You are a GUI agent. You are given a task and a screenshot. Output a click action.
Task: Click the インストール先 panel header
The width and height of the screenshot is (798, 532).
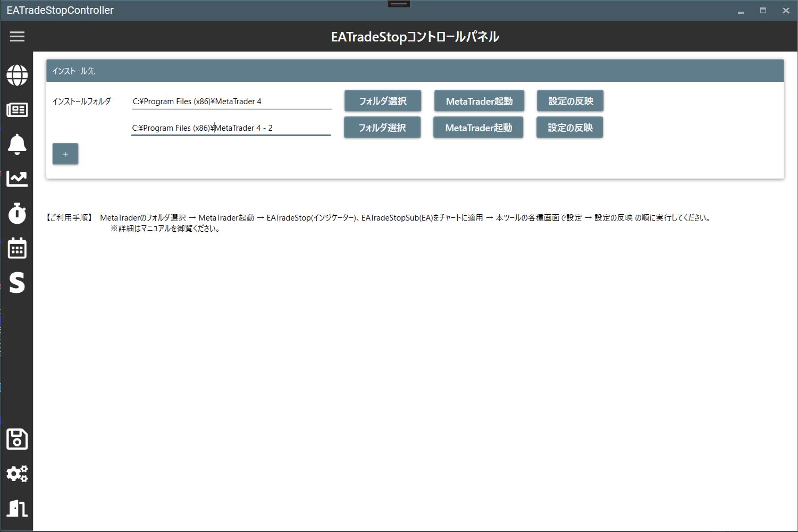(x=415, y=71)
